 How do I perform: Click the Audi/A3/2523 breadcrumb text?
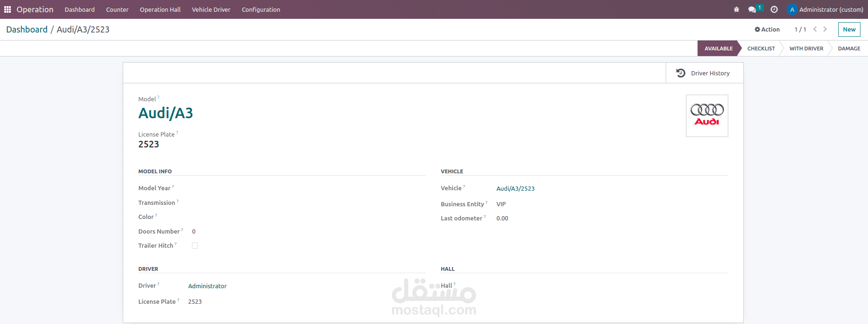pyautogui.click(x=83, y=29)
